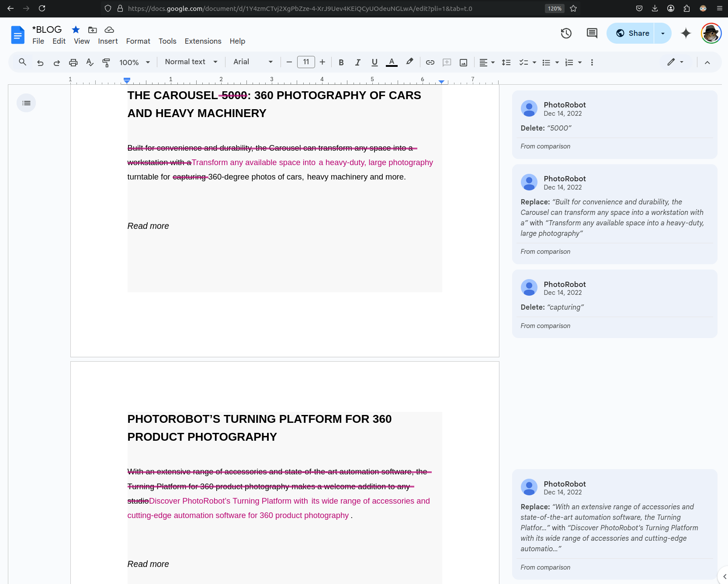The width and height of the screenshot is (728, 584).
Task: Open the Normal text style dropdown
Action: tap(191, 62)
